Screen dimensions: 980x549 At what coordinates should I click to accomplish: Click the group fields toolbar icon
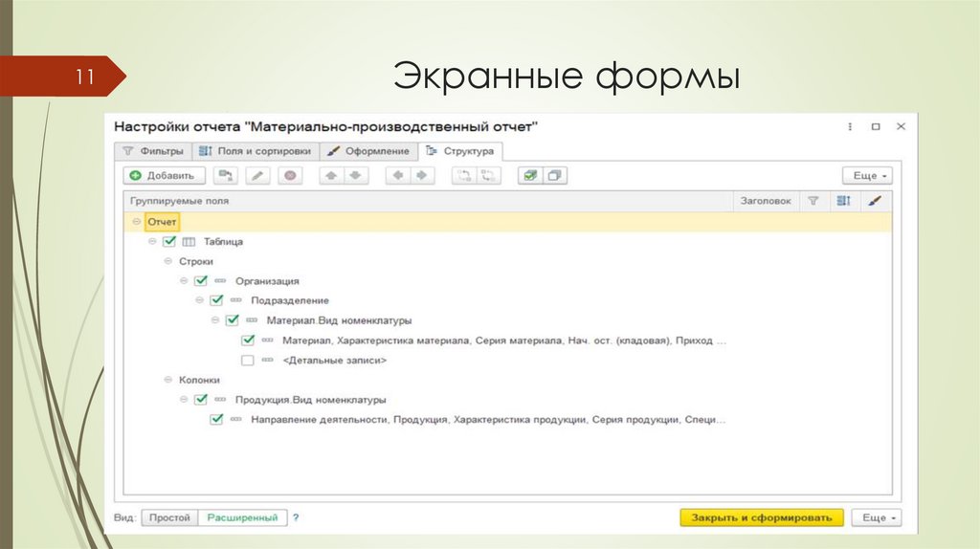tap(225, 176)
